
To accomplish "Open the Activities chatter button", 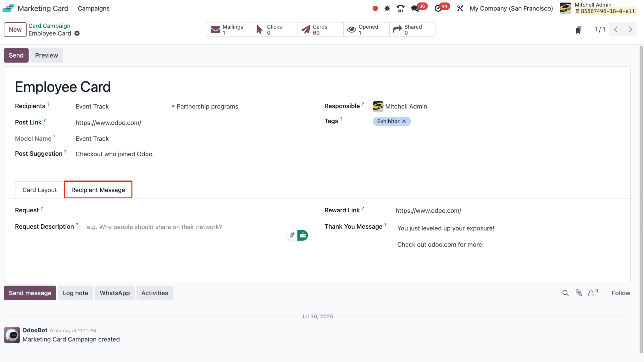I will pos(155,293).
